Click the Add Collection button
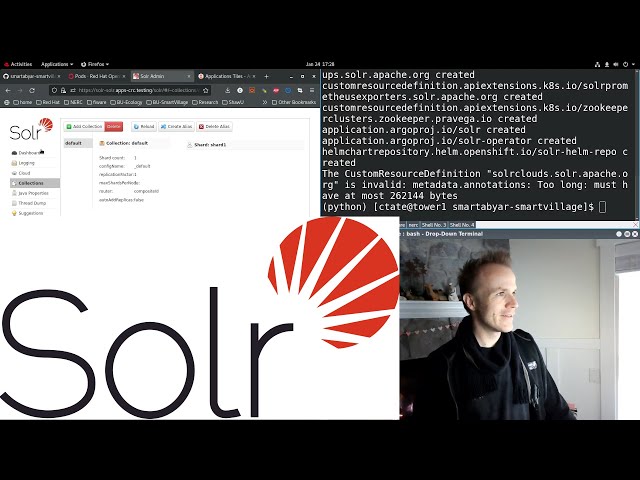The width and height of the screenshot is (640, 480). click(84, 127)
